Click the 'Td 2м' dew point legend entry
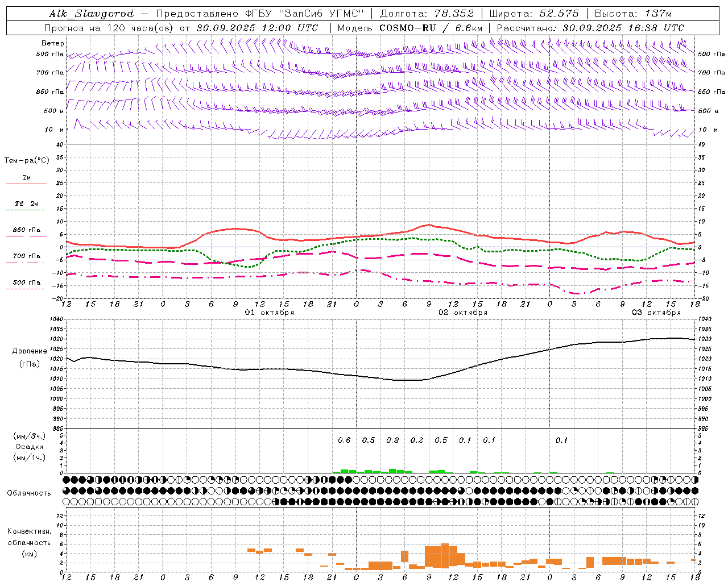This screenshot has width=728, height=582. [27, 203]
